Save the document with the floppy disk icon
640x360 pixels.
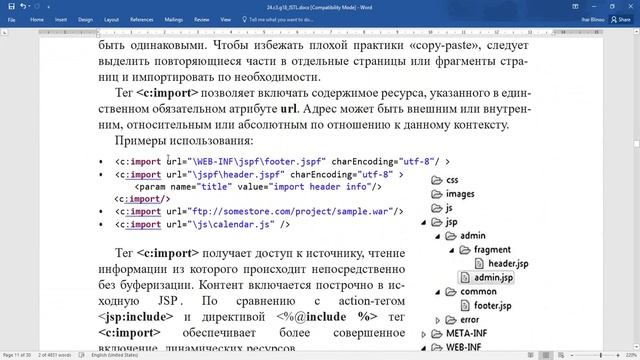[11, 7]
